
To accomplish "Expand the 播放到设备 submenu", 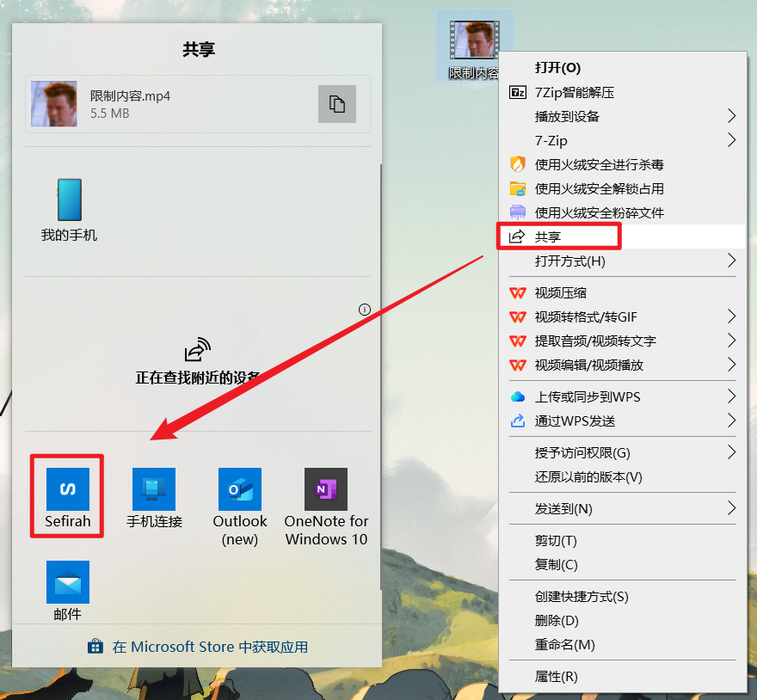I will (622, 116).
